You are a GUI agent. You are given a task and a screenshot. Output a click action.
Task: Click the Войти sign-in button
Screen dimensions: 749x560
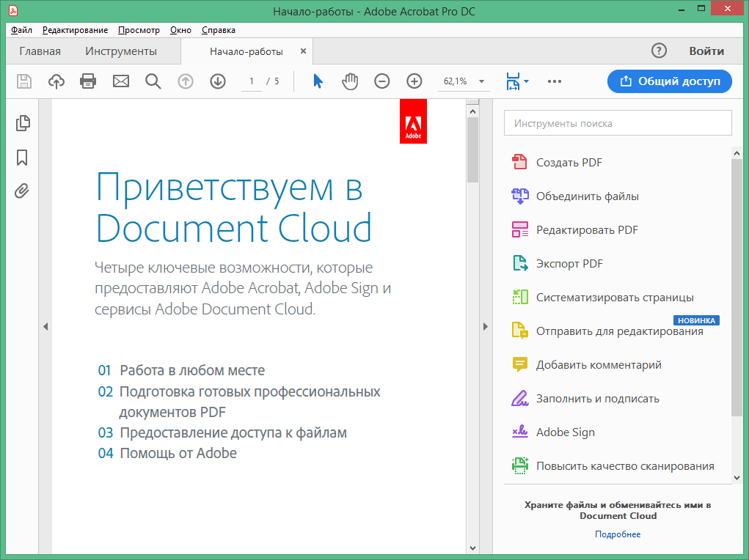point(706,51)
